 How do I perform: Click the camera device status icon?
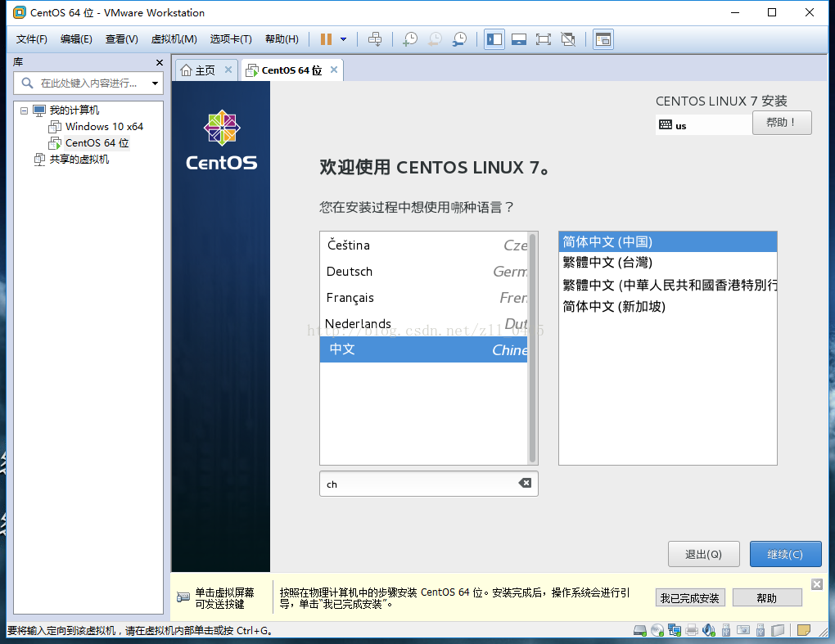[x=742, y=631]
